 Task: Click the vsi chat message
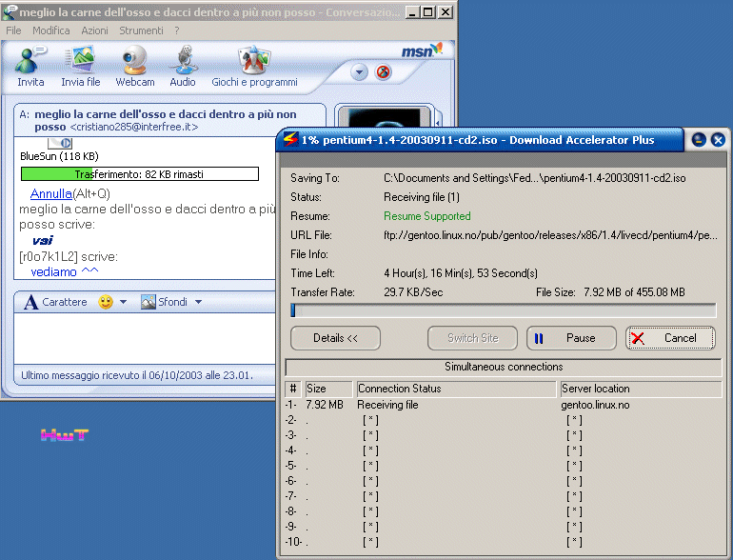point(43,240)
